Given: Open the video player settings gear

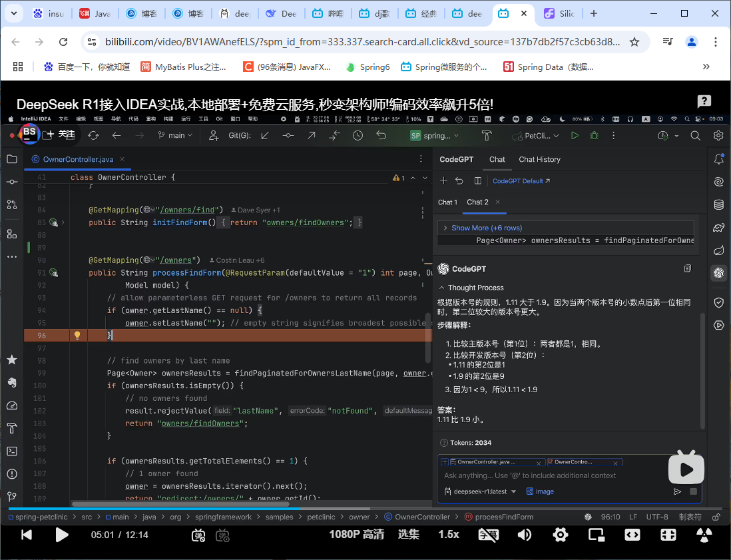Looking at the screenshot, I should click(x=560, y=534).
